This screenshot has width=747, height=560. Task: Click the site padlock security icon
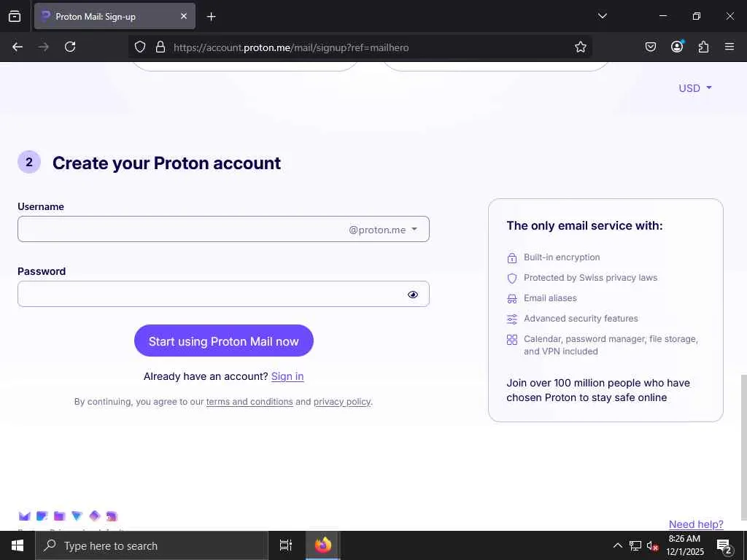(x=160, y=47)
